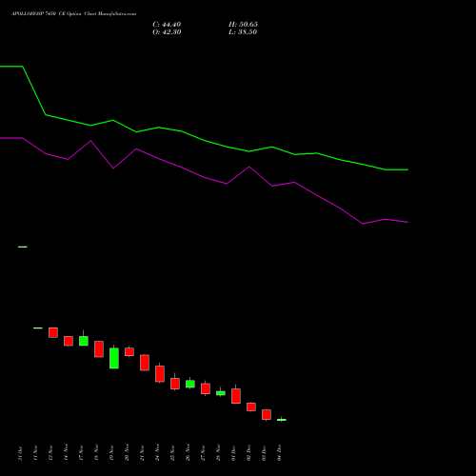Click the purple indicator line
Viewport: 476px width, 476px height.
204,177
